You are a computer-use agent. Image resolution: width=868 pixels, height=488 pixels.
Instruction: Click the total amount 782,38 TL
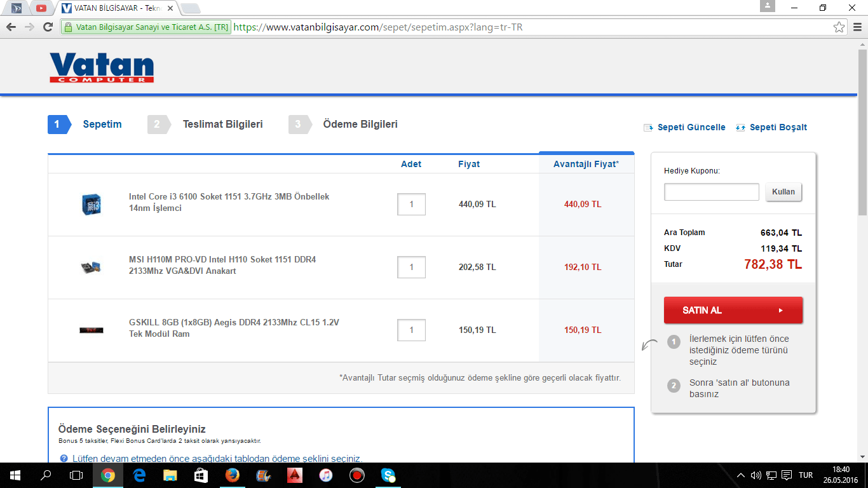coord(773,264)
